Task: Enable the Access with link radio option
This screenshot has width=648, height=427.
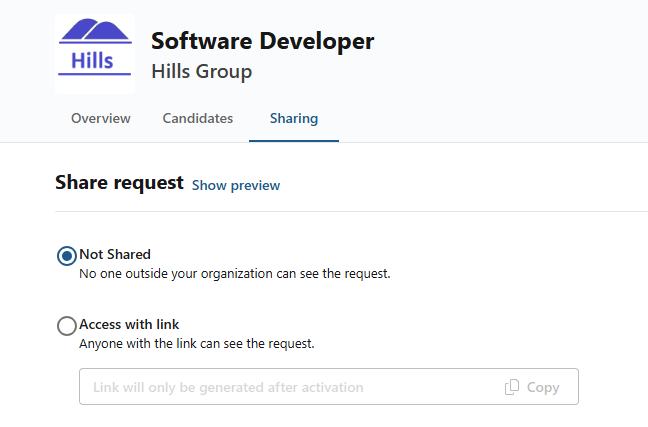Action: (x=67, y=326)
